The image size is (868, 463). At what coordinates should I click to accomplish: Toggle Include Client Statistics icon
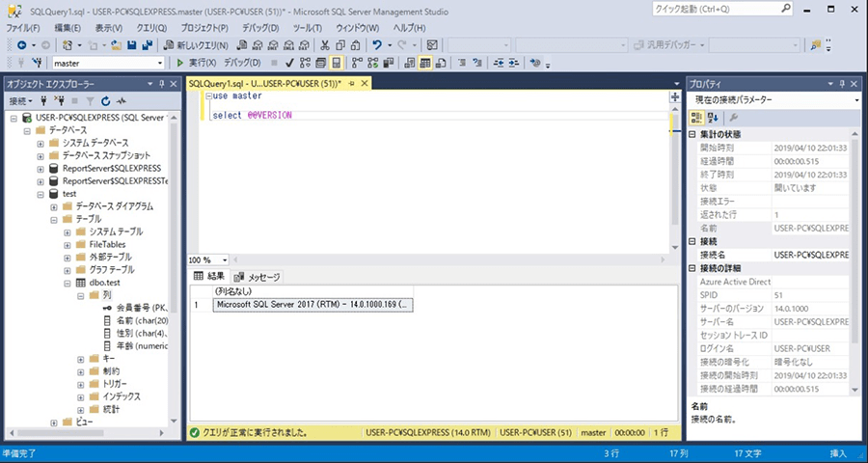[x=388, y=63]
